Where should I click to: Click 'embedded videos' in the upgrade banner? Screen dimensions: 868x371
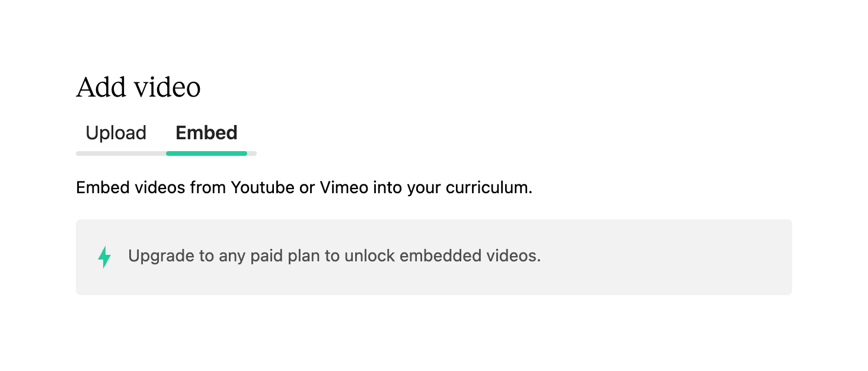point(470,256)
